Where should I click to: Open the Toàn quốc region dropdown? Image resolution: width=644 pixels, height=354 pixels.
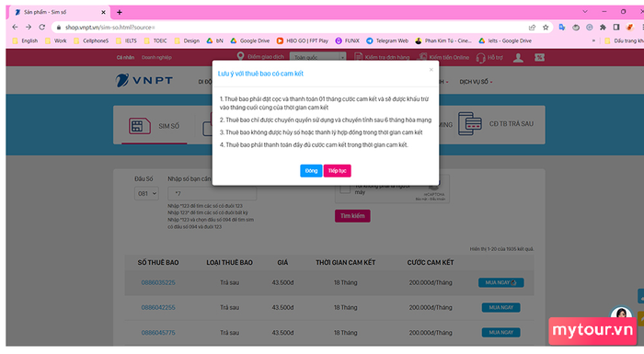317,57
